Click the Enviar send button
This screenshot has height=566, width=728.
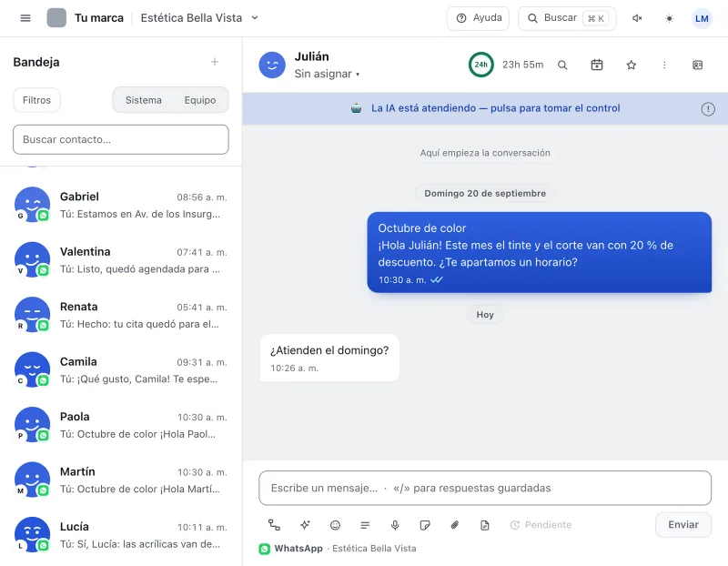click(683, 525)
